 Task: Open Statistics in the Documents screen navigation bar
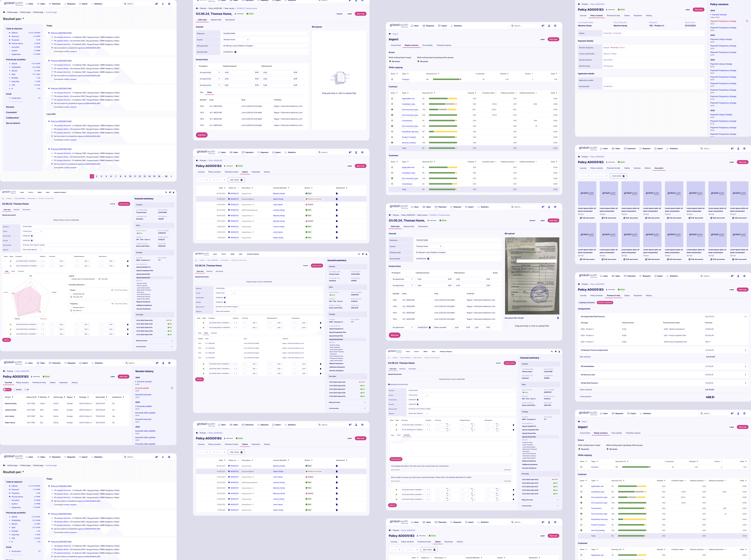click(x=672, y=148)
